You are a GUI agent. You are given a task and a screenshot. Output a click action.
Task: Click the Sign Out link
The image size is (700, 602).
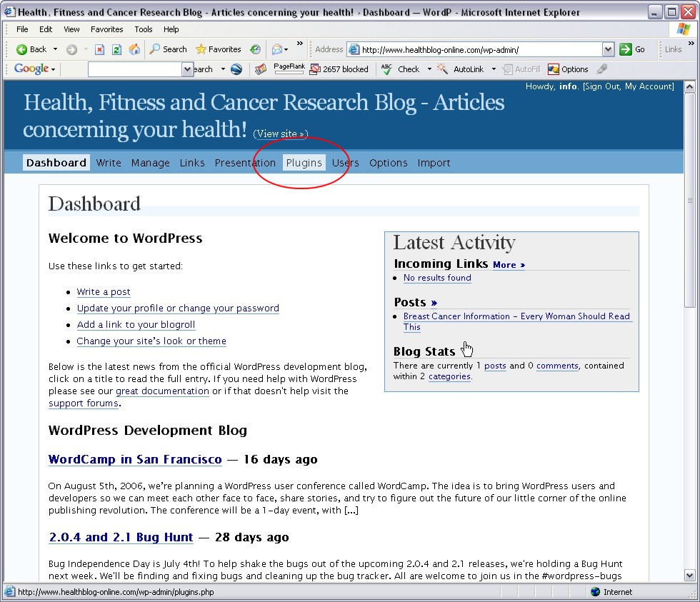pos(601,86)
